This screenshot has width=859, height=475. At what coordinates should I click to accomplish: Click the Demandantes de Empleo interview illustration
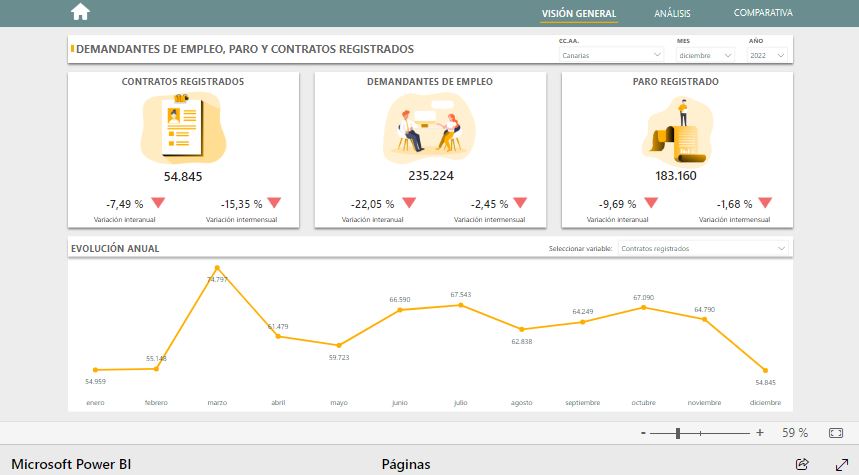(430, 128)
